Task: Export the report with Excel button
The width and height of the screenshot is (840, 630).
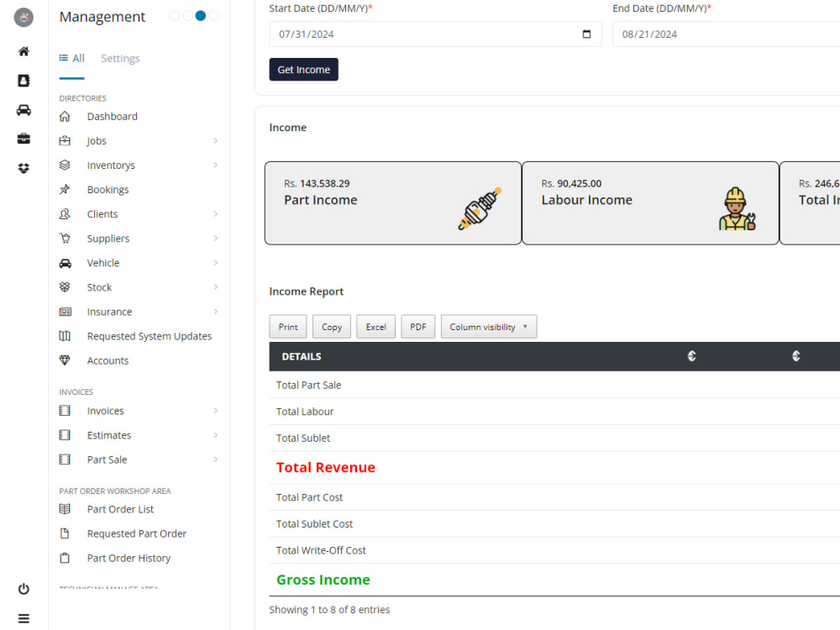Action: (375, 327)
